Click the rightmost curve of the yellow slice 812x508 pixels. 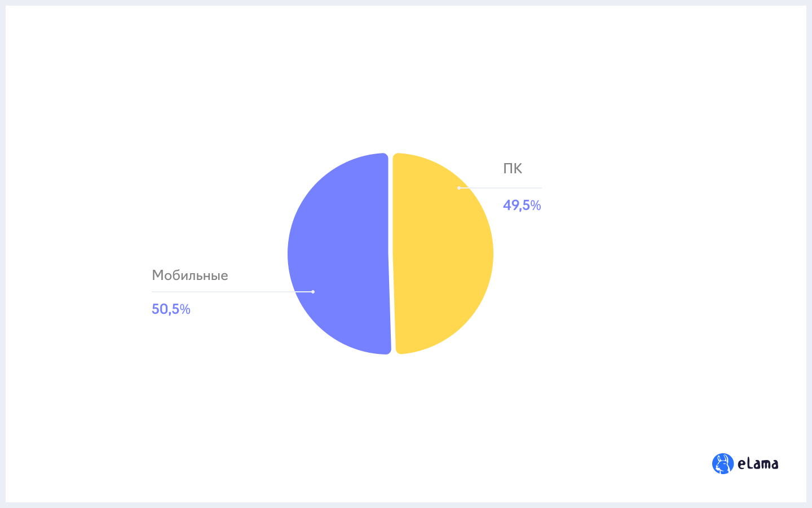click(491, 254)
